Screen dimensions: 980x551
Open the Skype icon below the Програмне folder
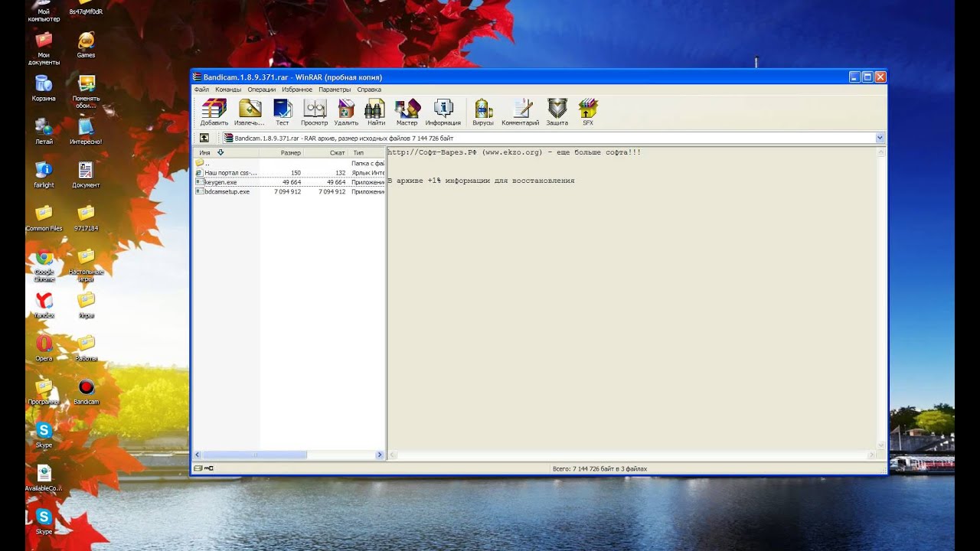(x=44, y=435)
